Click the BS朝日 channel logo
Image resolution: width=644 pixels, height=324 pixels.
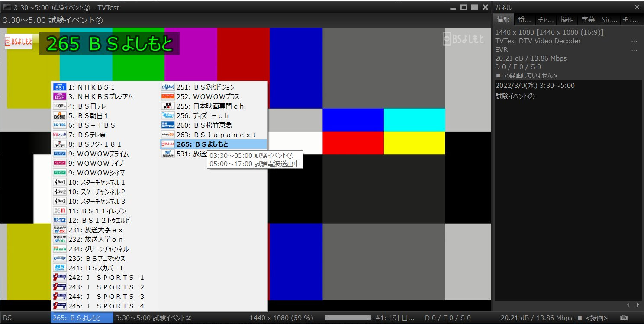tap(59, 116)
